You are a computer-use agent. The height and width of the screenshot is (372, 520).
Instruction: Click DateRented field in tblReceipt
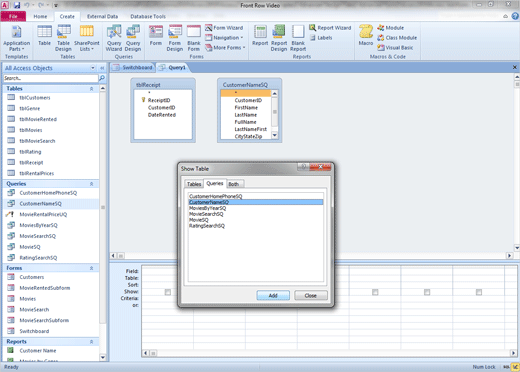click(162, 115)
